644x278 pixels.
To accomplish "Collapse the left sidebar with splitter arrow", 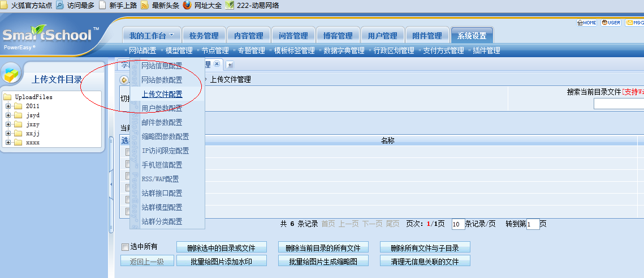I will [111, 184].
